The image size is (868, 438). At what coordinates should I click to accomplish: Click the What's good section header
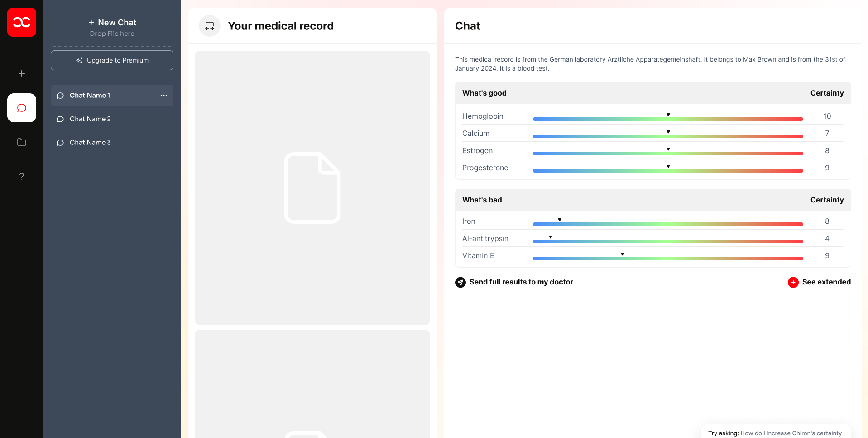pos(653,93)
